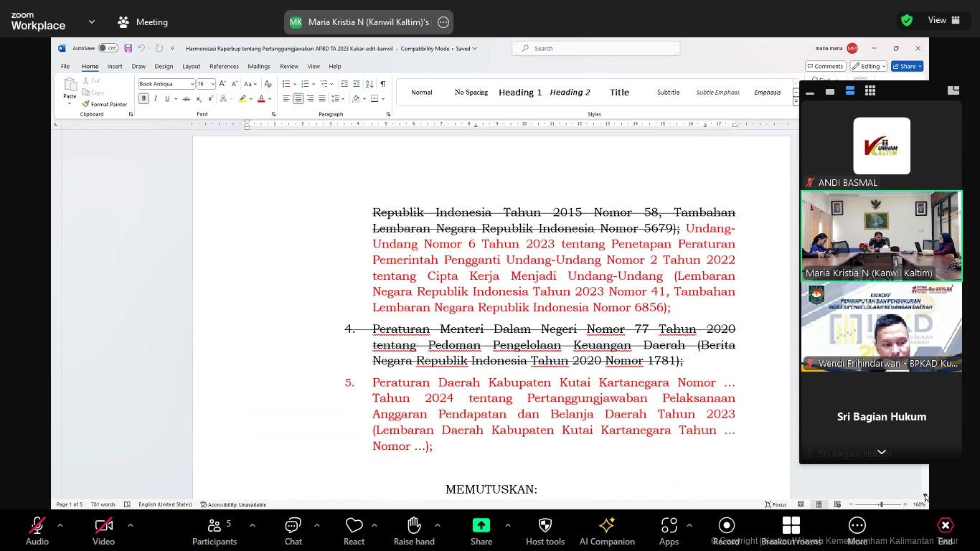Screen dimensions: 980x551
Task: Open the Review ribbon tab
Action: coord(289,66)
